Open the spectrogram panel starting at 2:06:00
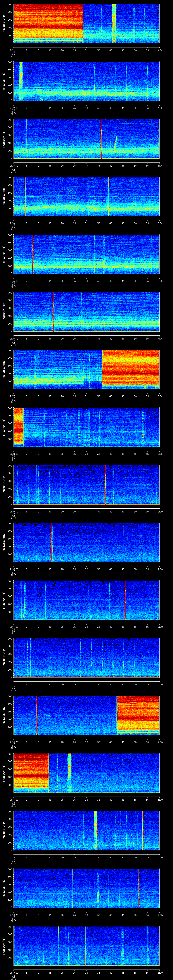Viewport: 173px width, 980px height. point(86,312)
